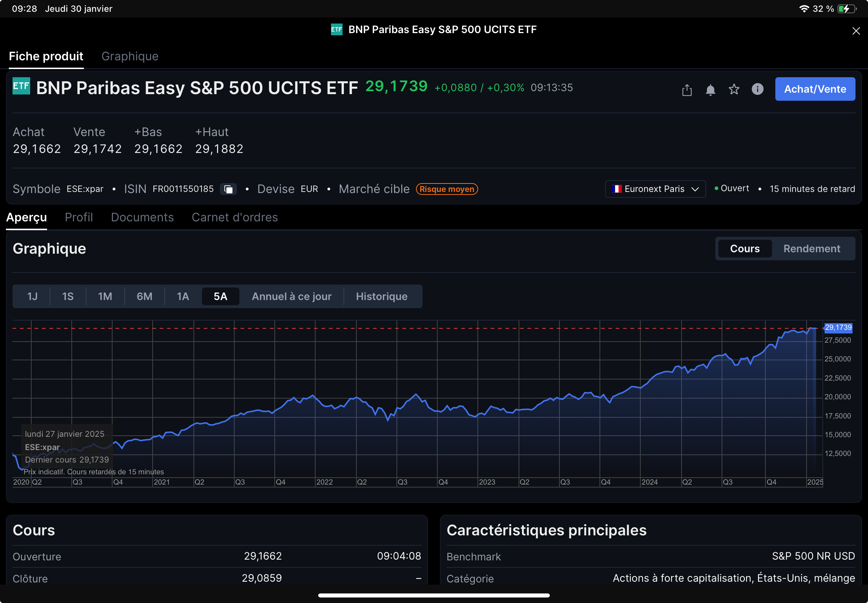Click the Vente price 29,1742
This screenshot has height=603, width=868.
pos(97,149)
